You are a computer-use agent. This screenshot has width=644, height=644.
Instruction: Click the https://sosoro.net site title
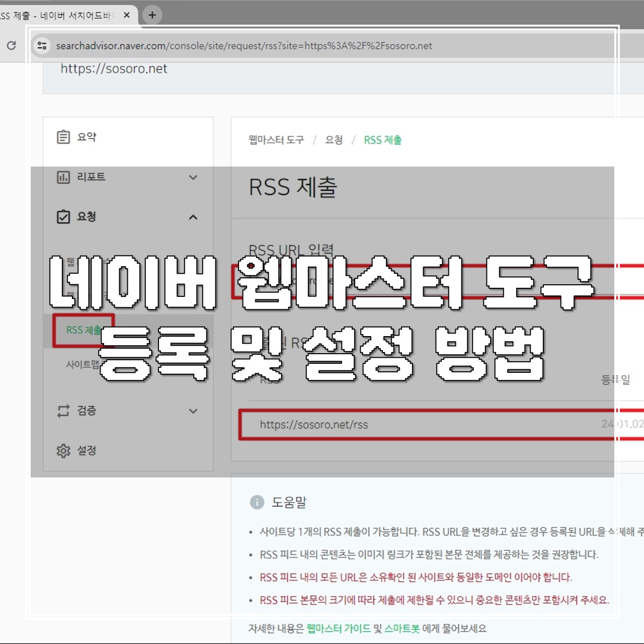114,69
